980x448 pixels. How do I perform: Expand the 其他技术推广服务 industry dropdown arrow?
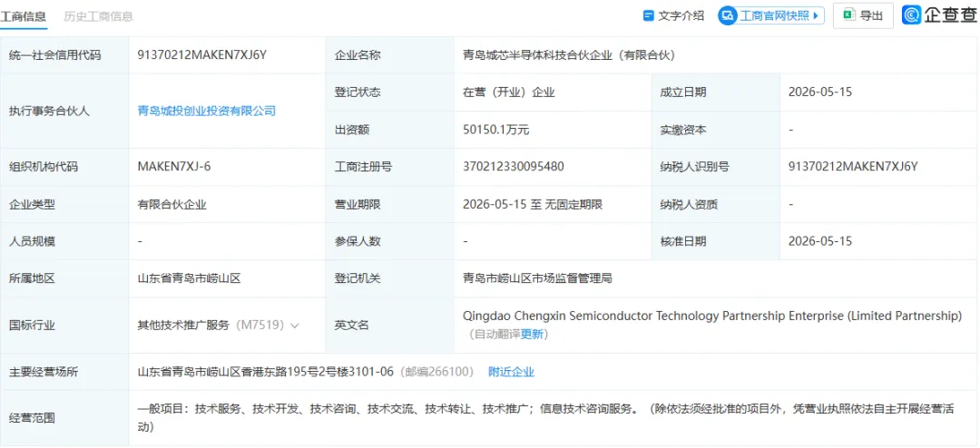[295, 326]
